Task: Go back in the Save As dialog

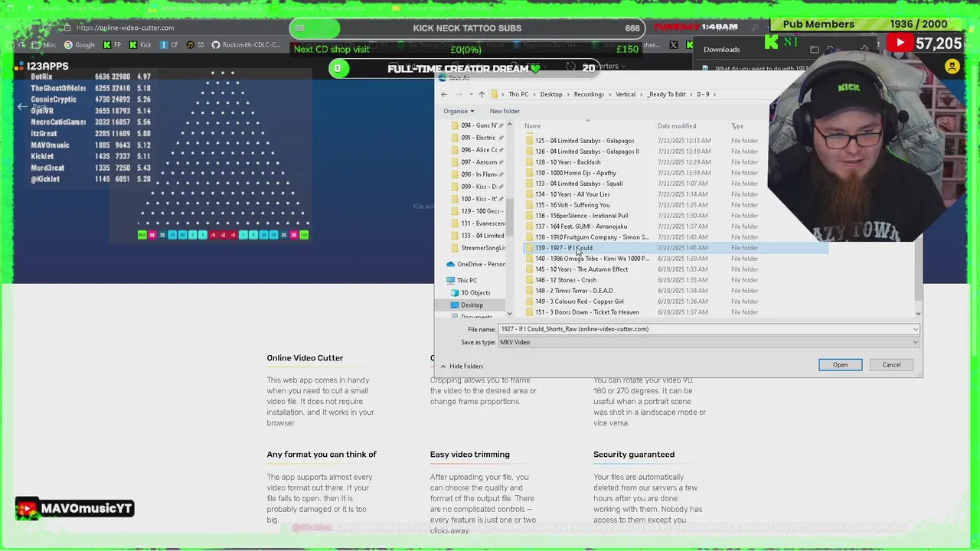Action: [x=444, y=94]
